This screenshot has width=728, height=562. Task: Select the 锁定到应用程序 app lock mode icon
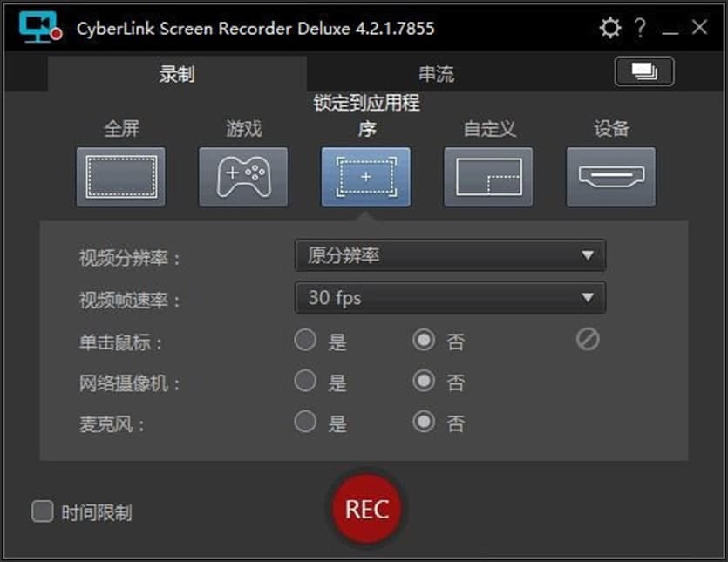point(365,176)
